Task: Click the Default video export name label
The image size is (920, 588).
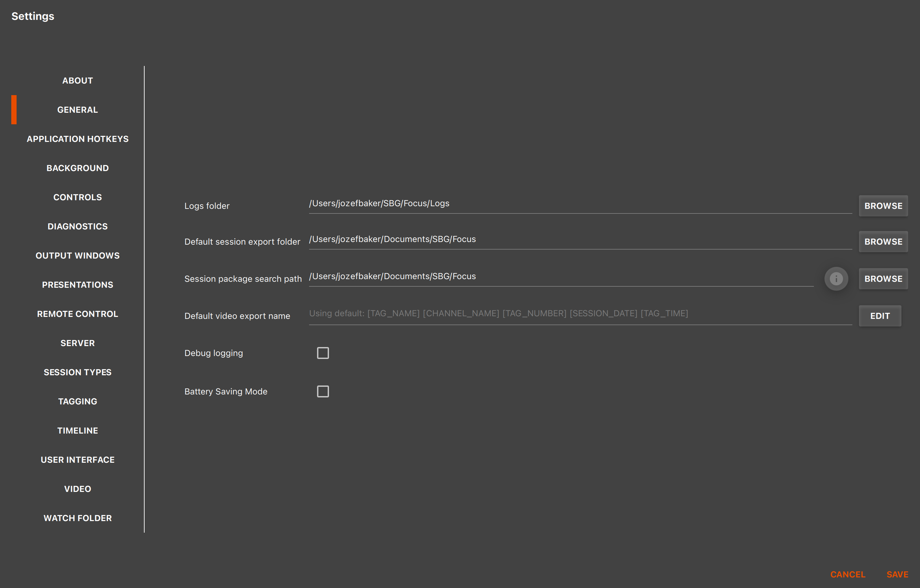Action: (x=237, y=316)
